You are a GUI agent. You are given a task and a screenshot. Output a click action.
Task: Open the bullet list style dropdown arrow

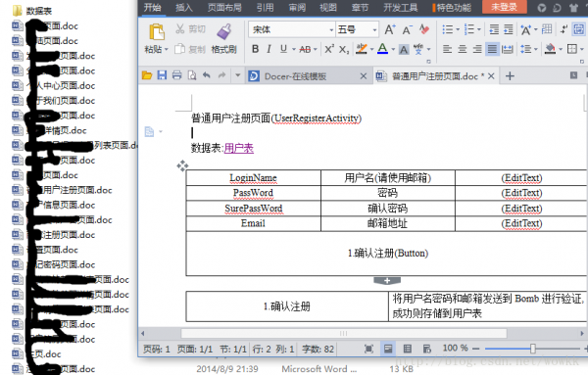458,29
